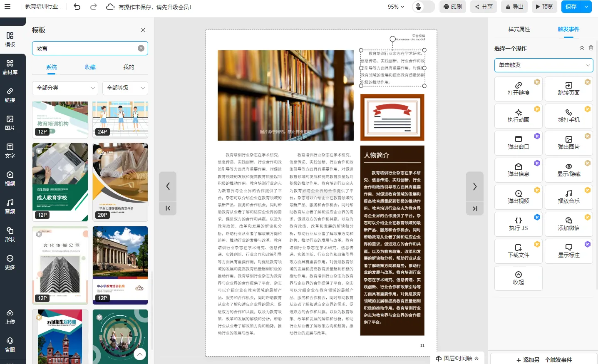This screenshot has height=364, width=598.
Task: Select the 我的 templates tab
Action: 129,67
